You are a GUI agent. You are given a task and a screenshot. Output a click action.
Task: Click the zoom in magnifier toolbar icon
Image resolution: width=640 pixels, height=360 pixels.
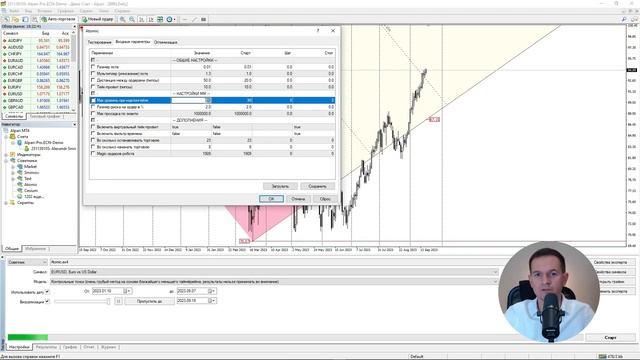[122, 19]
